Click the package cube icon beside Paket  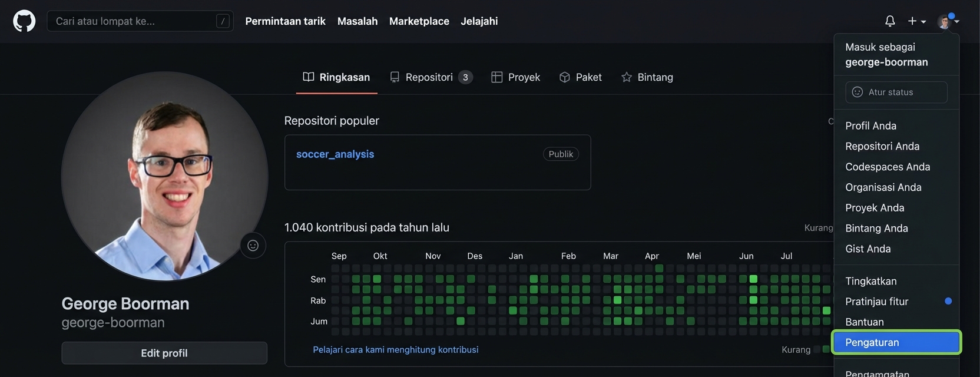click(564, 77)
